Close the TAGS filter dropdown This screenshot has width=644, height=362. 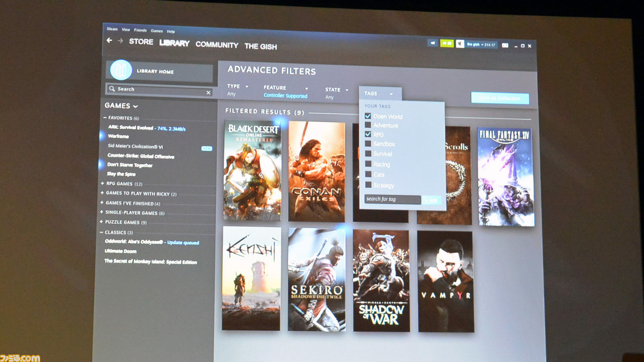[380, 94]
